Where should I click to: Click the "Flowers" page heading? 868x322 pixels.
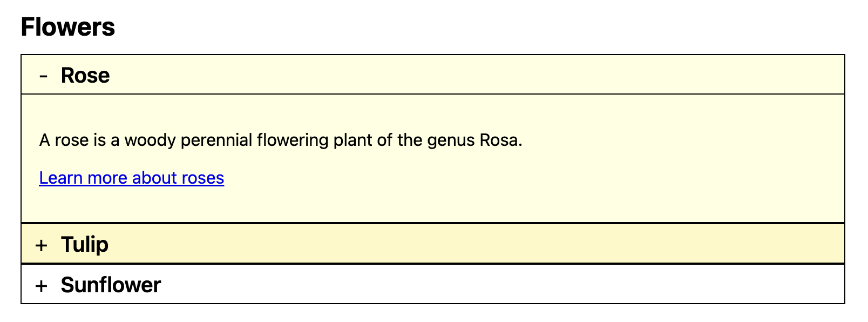point(68,27)
